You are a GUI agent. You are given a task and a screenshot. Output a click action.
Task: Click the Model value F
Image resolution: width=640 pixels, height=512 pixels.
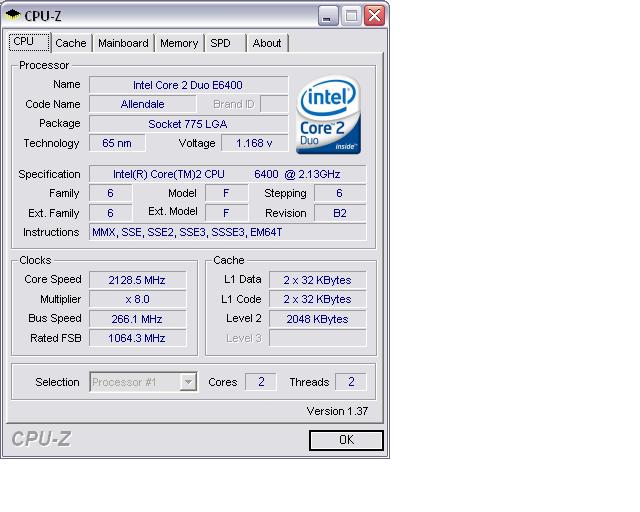point(226,193)
